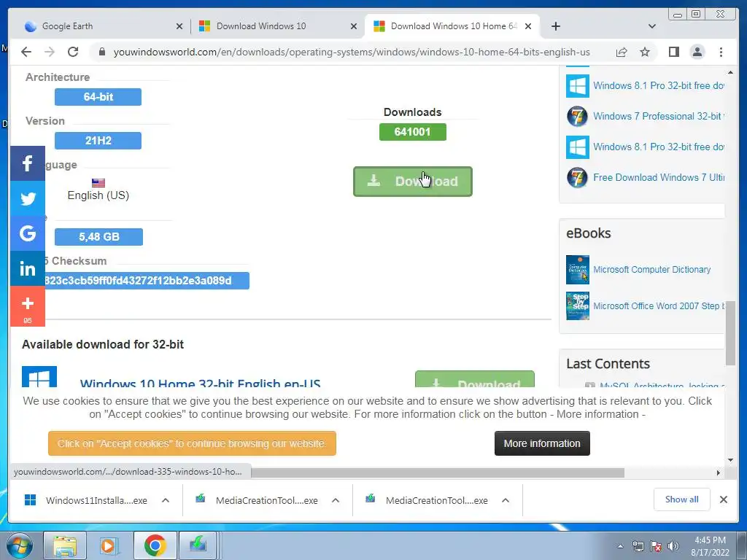Open the Windows Start menu
This screenshot has width=747, height=560.
pos(19,545)
